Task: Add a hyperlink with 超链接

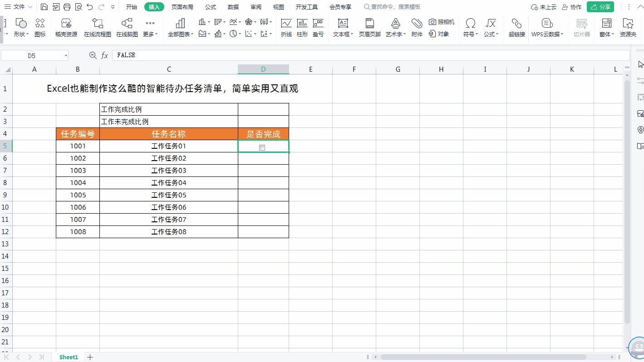Action: click(516, 27)
